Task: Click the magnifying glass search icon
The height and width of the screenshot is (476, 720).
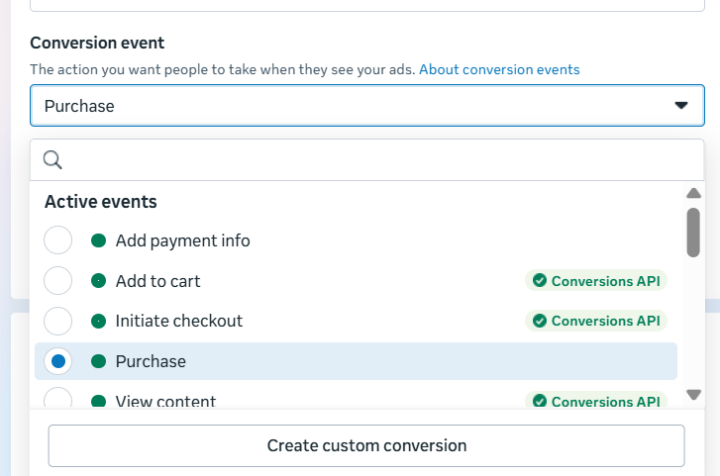Action: (x=52, y=160)
